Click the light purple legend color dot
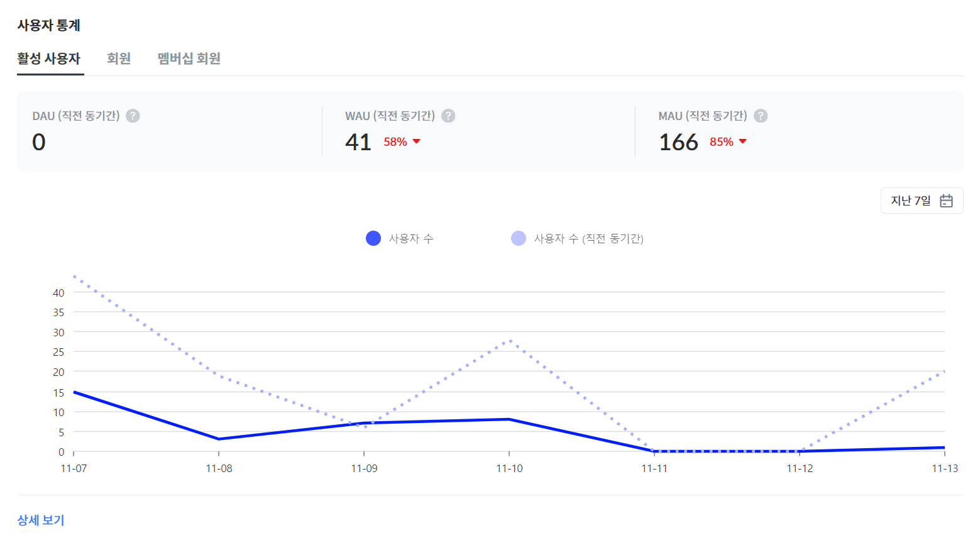 (x=519, y=238)
